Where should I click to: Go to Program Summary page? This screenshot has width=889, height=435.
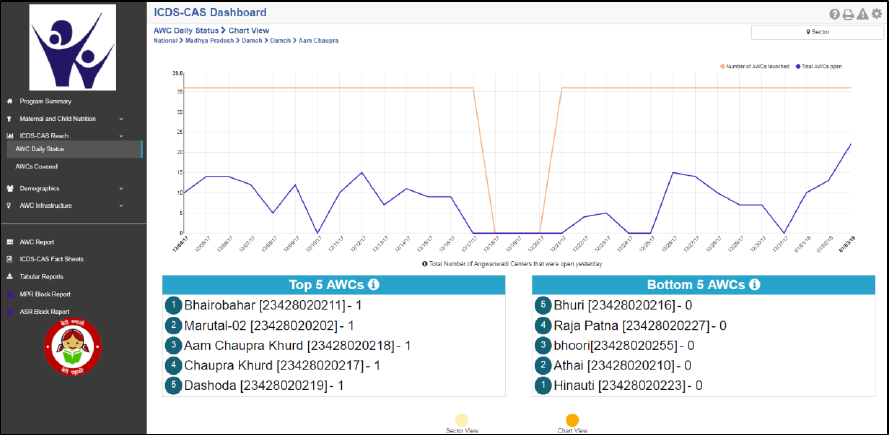[45, 102]
